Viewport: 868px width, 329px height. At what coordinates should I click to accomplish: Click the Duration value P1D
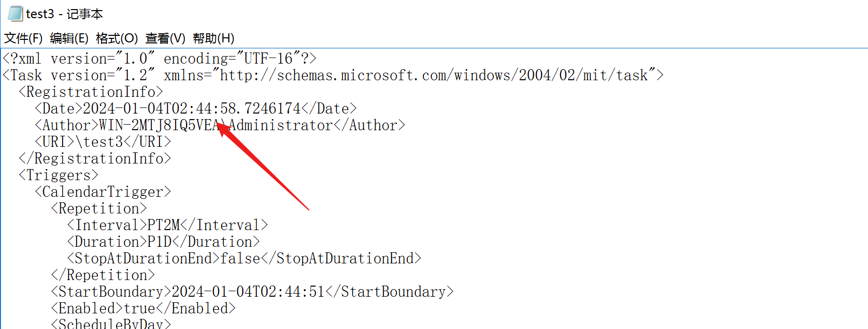click(159, 242)
